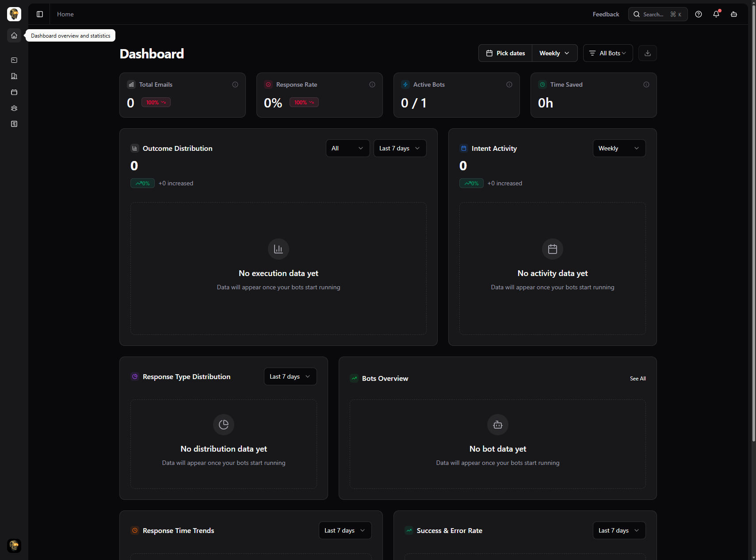Click the No distribution data yet text
The image size is (756, 560).
pyautogui.click(x=224, y=449)
